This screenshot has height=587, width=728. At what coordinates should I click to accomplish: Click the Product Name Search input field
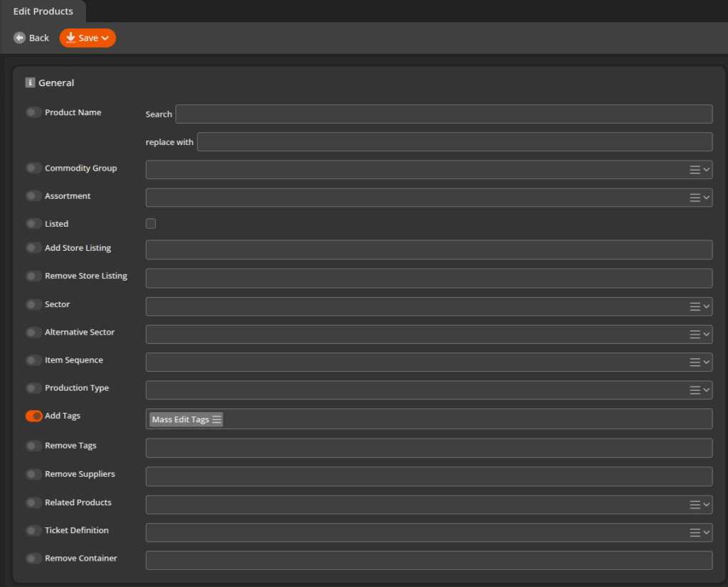[444, 114]
